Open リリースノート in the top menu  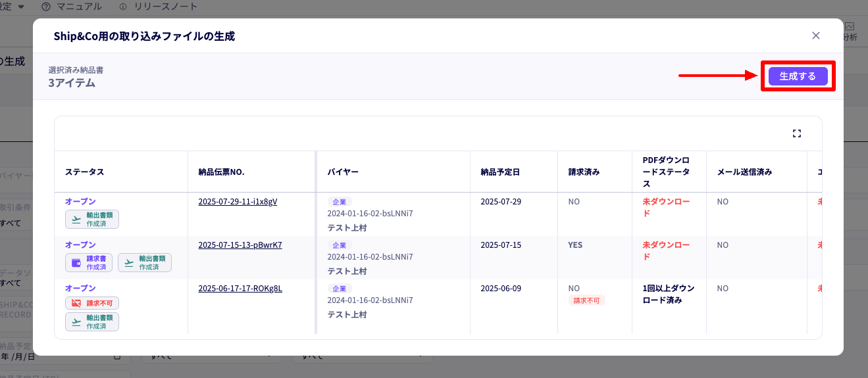click(x=165, y=7)
